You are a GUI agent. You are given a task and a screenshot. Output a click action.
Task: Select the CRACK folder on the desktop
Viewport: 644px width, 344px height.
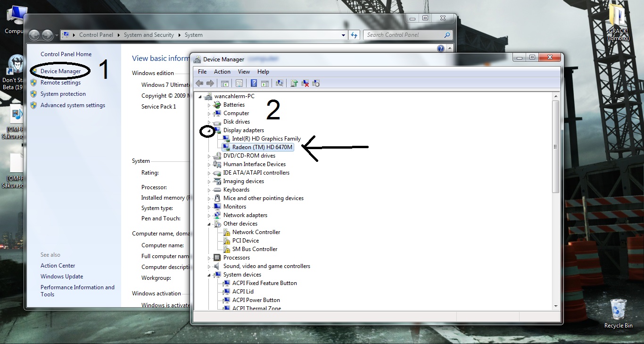click(x=618, y=23)
